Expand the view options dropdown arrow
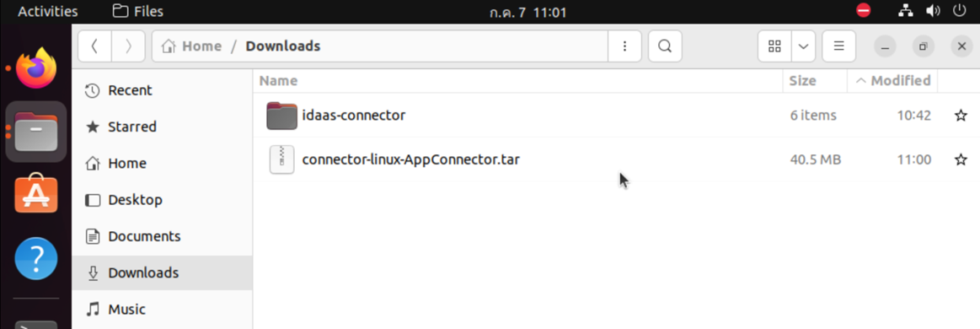The height and width of the screenshot is (329, 980). click(804, 46)
